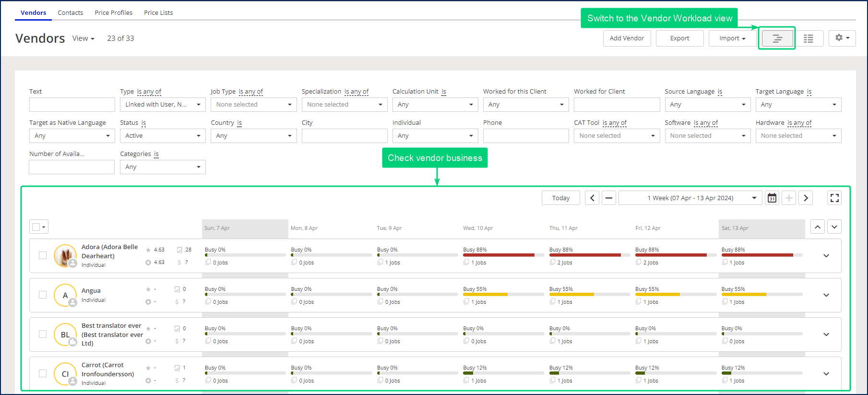Go to the previous week arrow

click(592, 198)
